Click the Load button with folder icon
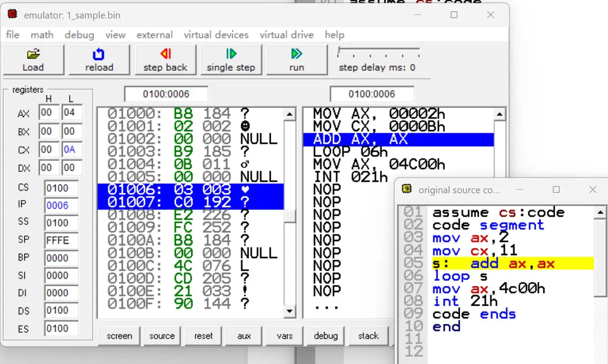Viewport: 608px width, 364px height. (33, 60)
